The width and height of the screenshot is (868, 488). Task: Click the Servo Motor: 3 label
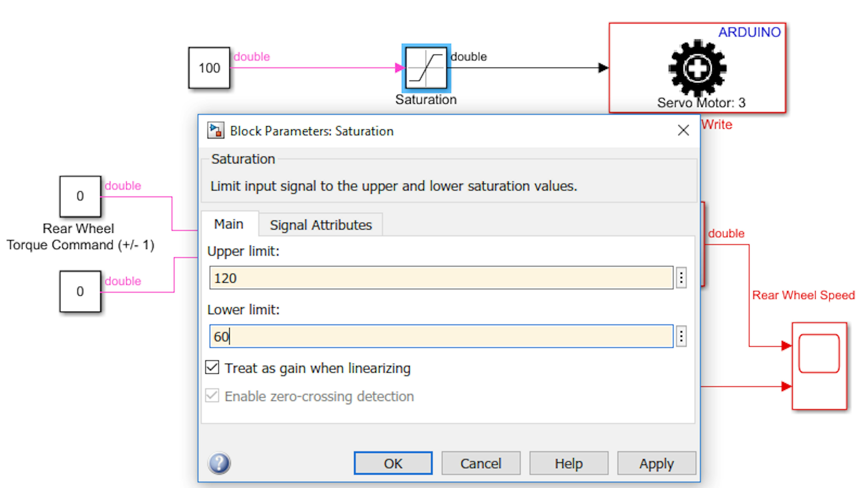(701, 103)
